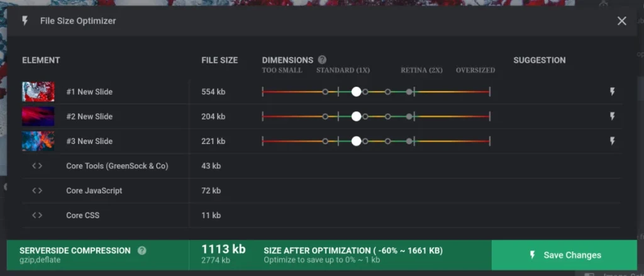Open the #1 New Slide thumbnail
Screen dimensions: 644x276
coord(38,92)
